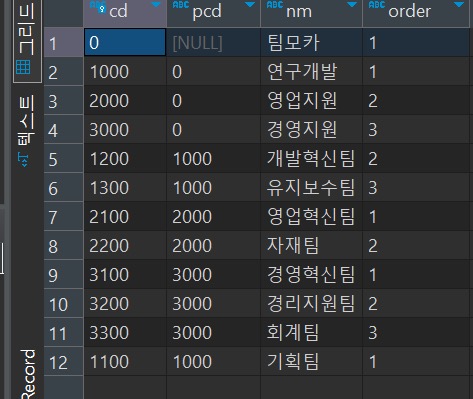The image size is (473, 399).
Task: Click the nm column ABC type icon
Action: point(275,5)
